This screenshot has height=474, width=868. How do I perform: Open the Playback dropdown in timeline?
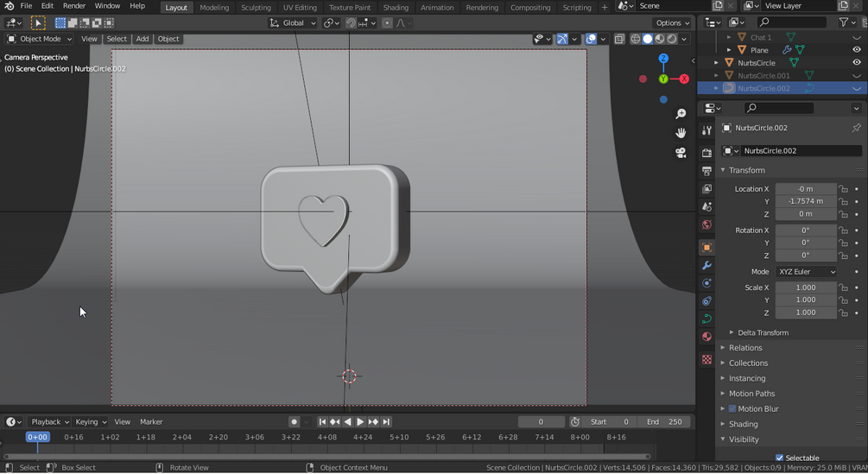tap(50, 422)
